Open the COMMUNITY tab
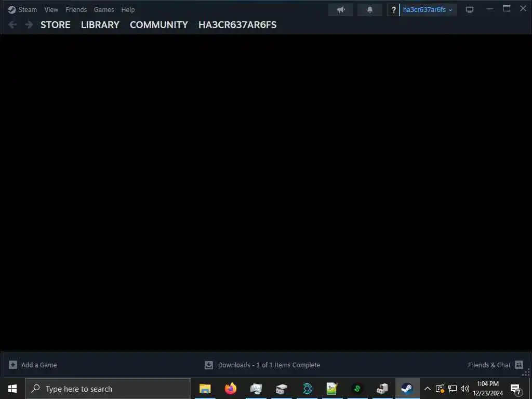The height and width of the screenshot is (399, 532). tap(159, 25)
